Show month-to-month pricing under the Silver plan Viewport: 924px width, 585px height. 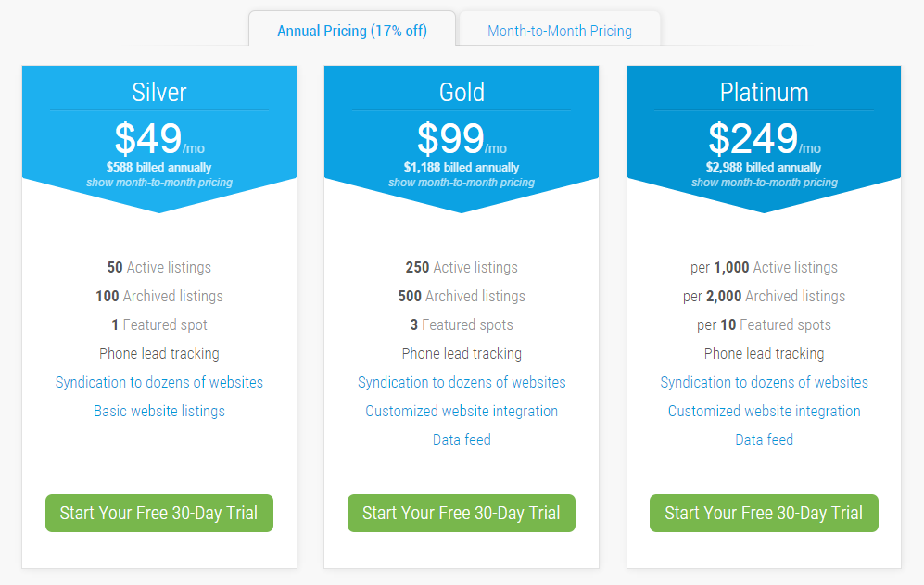click(x=158, y=182)
